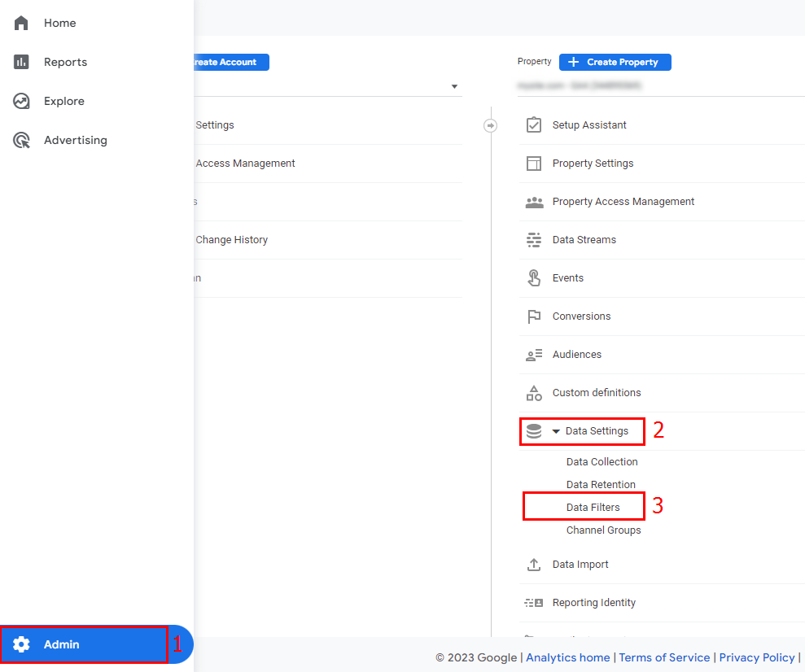Open Channel Groups under Data Settings
The width and height of the screenshot is (805, 672).
pyautogui.click(x=603, y=530)
